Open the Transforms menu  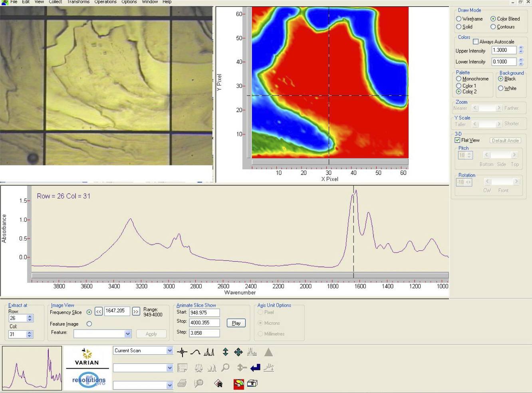click(x=78, y=2)
